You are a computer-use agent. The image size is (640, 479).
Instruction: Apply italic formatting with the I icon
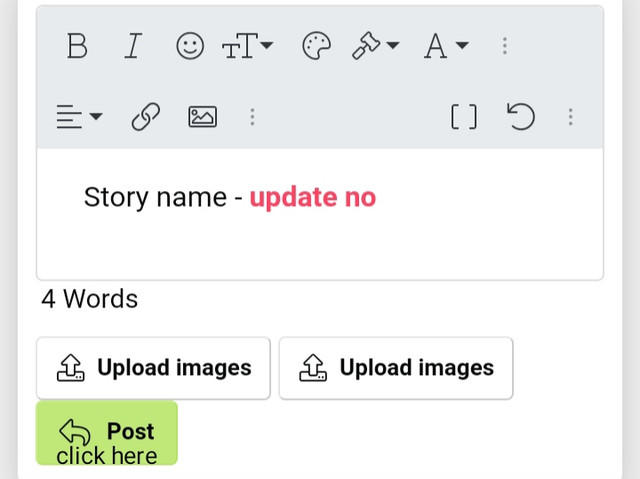[x=133, y=46]
